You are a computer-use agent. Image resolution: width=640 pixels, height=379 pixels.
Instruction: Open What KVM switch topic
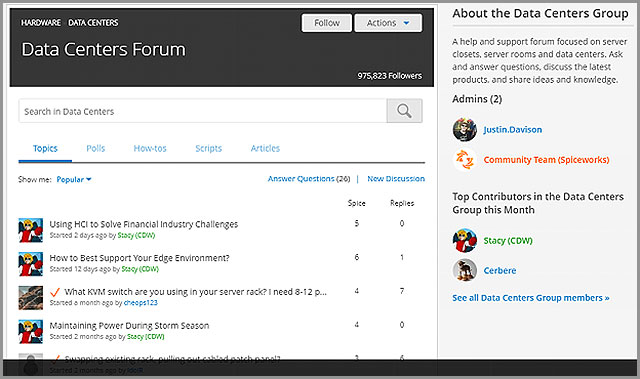click(x=196, y=292)
